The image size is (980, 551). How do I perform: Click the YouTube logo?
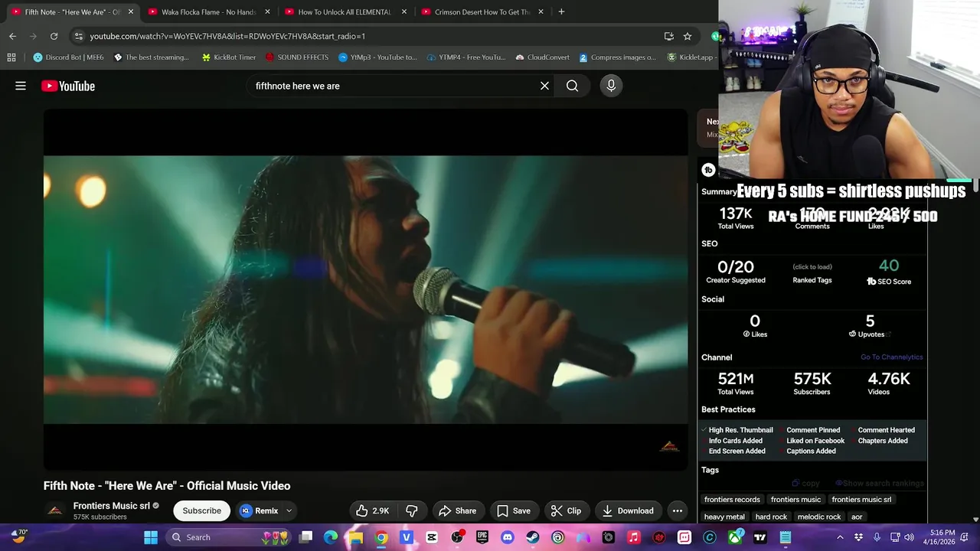(68, 86)
